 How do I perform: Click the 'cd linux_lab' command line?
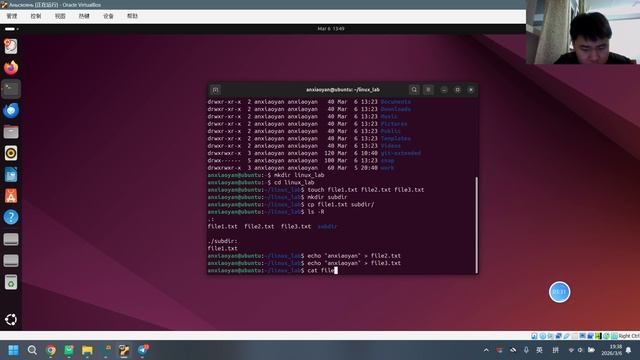pyautogui.click(x=261, y=182)
